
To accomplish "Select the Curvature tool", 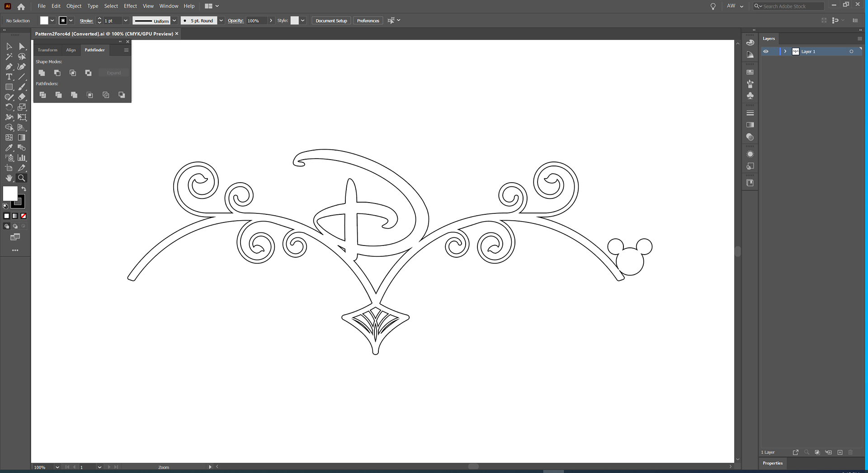I will tap(22, 66).
